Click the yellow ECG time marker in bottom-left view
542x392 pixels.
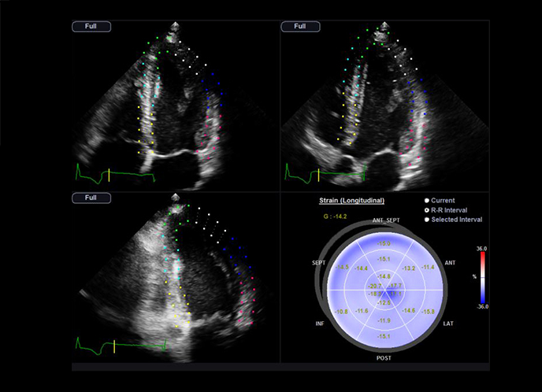coord(114,346)
